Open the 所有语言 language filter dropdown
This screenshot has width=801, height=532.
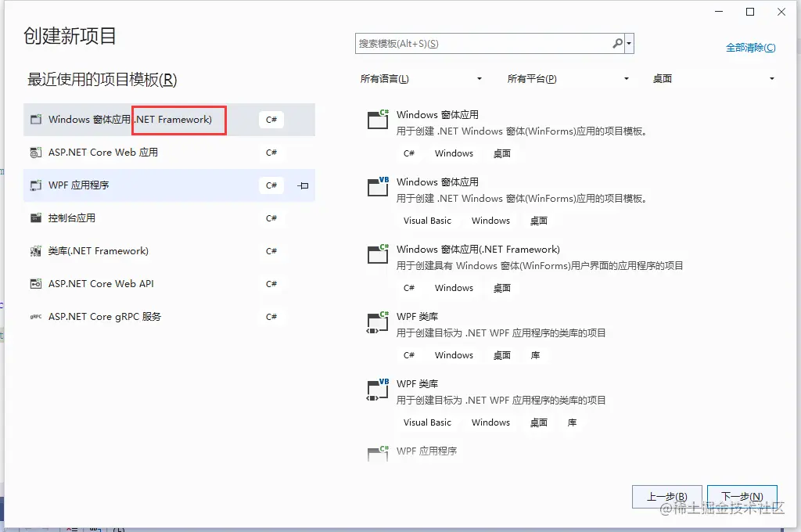pos(421,79)
